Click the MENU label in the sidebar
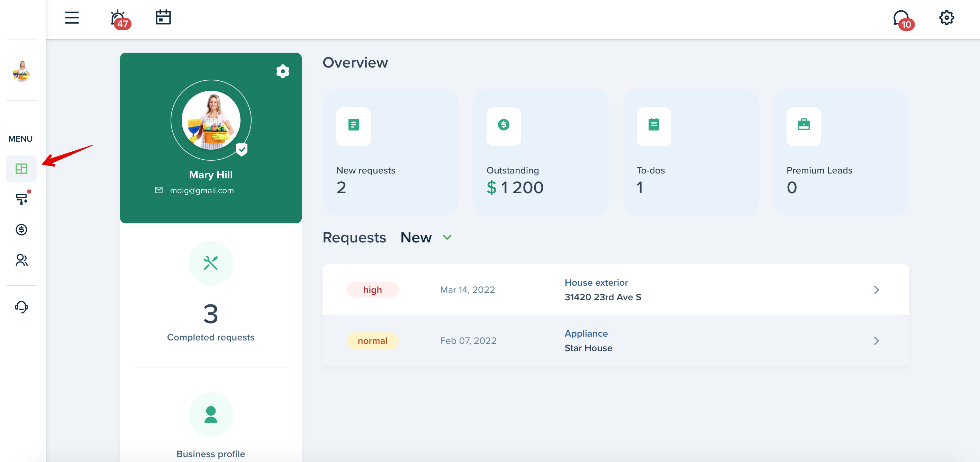 (x=20, y=139)
